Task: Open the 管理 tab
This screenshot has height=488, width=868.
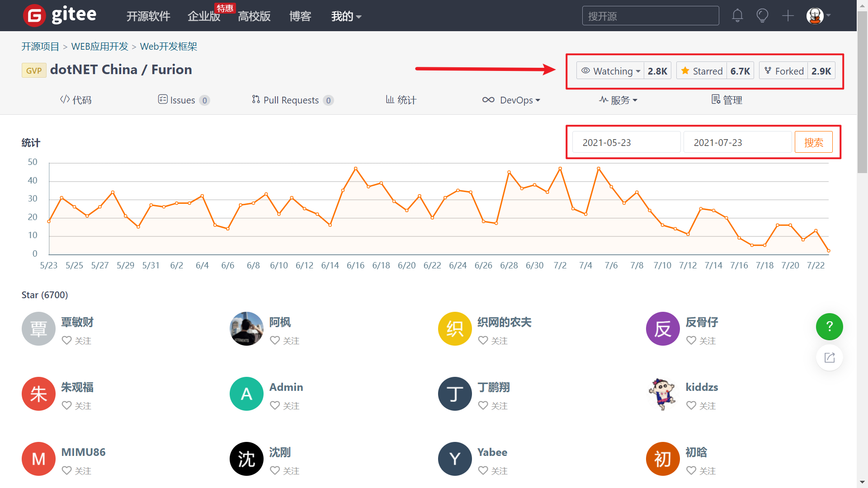Action: (x=726, y=100)
